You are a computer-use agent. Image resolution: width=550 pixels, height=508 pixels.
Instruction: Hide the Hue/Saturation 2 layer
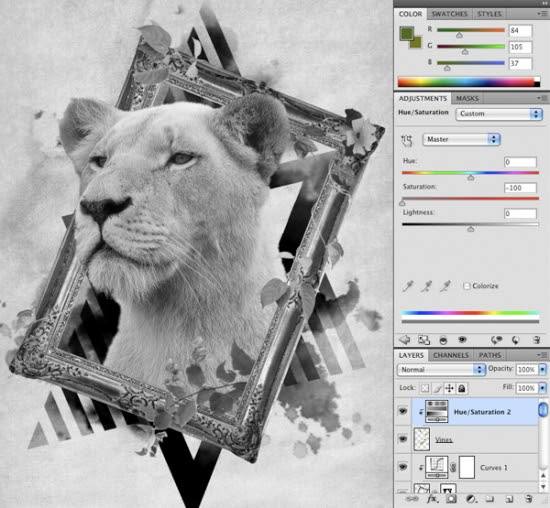tap(403, 411)
